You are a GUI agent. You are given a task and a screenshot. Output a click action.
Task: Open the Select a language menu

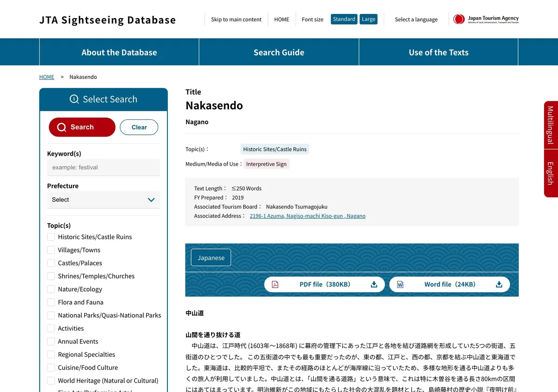416,20
